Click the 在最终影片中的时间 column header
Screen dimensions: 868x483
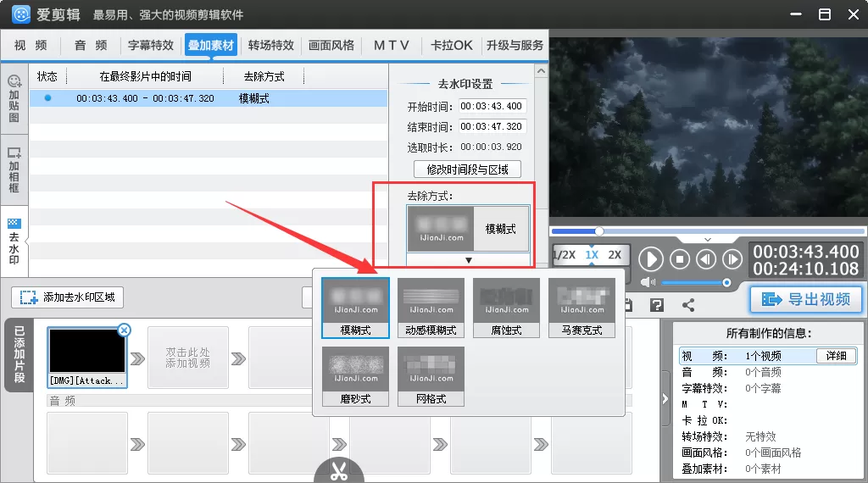click(145, 76)
